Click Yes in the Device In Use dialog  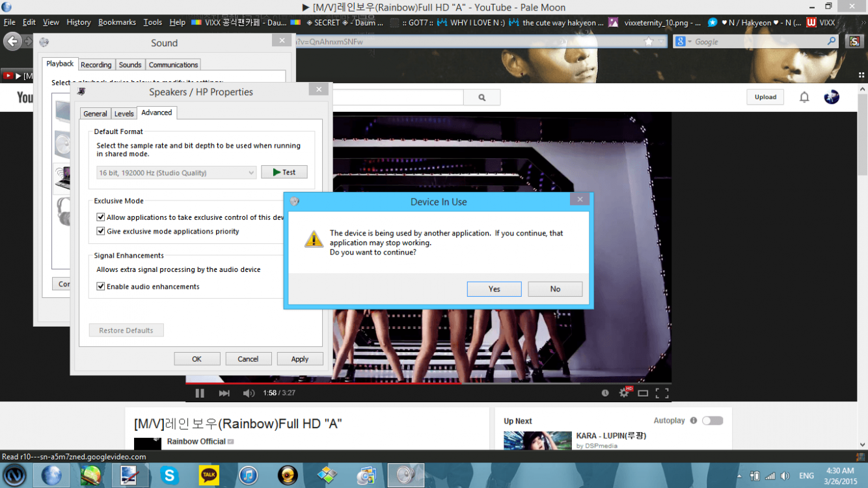point(494,289)
